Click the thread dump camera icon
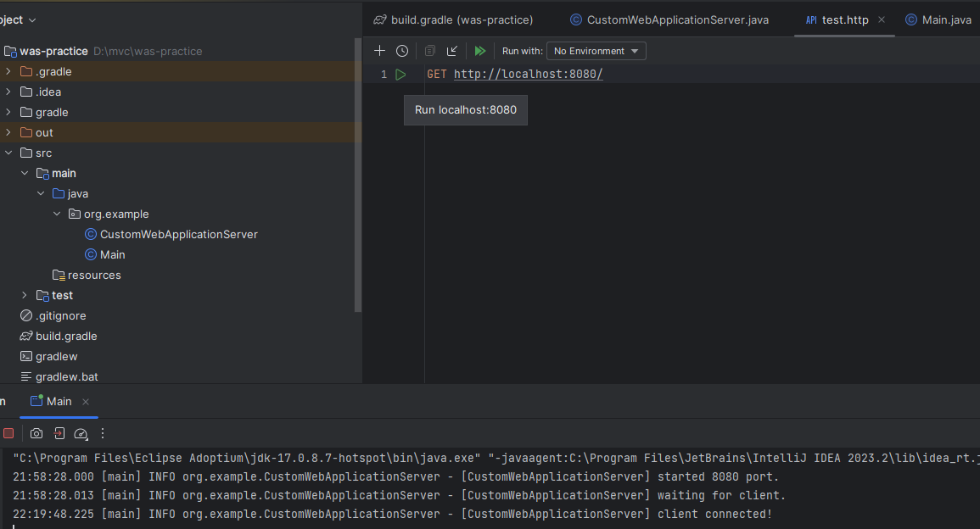The height and width of the screenshot is (529, 980). [x=36, y=433]
